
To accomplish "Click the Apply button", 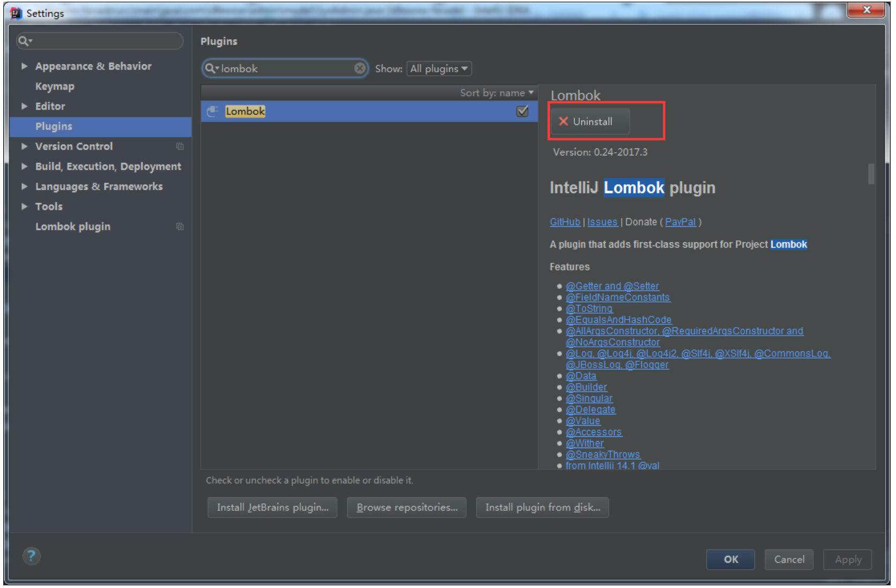I will click(x=848, y=560).
